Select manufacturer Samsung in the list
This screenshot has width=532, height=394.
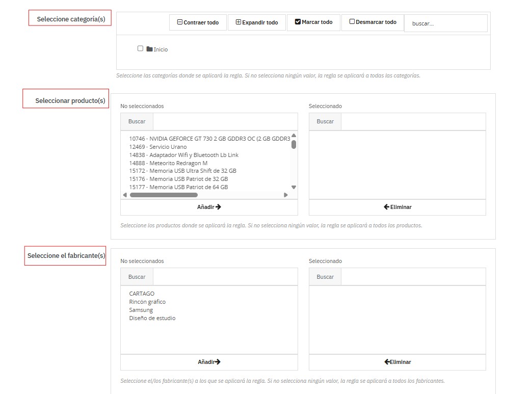point(141,310)
